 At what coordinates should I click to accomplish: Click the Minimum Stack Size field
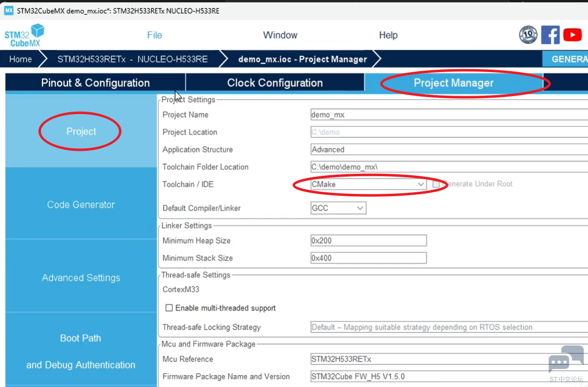369,258
